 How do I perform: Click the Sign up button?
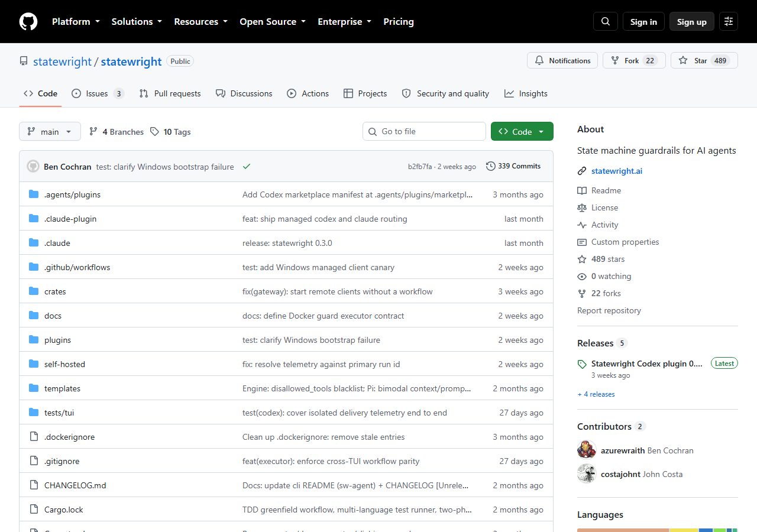pos(692,21)
